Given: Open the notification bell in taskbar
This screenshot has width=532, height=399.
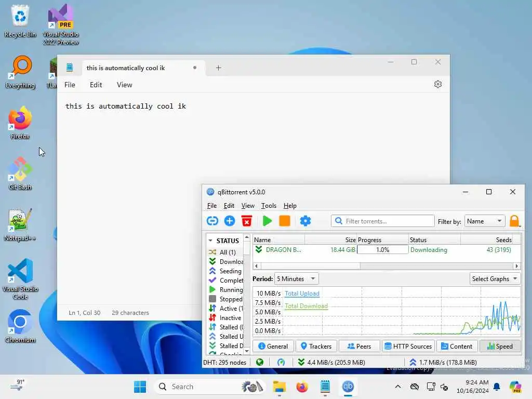Looking at the screenshot, I should coord(497,387).
